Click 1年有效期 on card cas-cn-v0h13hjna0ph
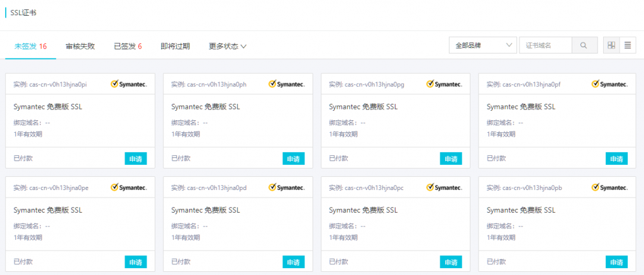This screenshot has width=644, height=275. click(186, 134)
